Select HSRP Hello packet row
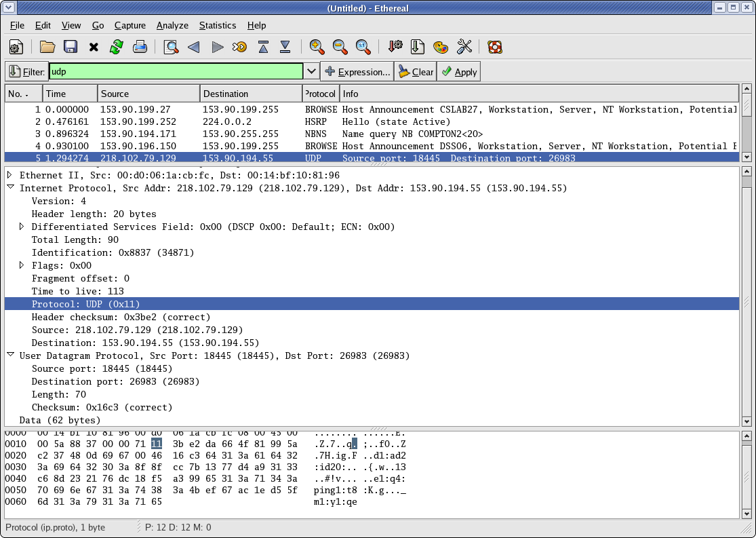 click(372, 121)
